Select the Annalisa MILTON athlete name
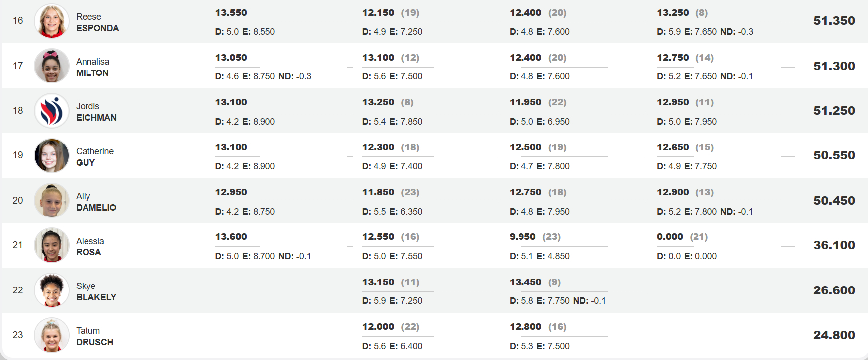Screen dimensions: 868x360 pyautogui.click(x=93, y=67)
